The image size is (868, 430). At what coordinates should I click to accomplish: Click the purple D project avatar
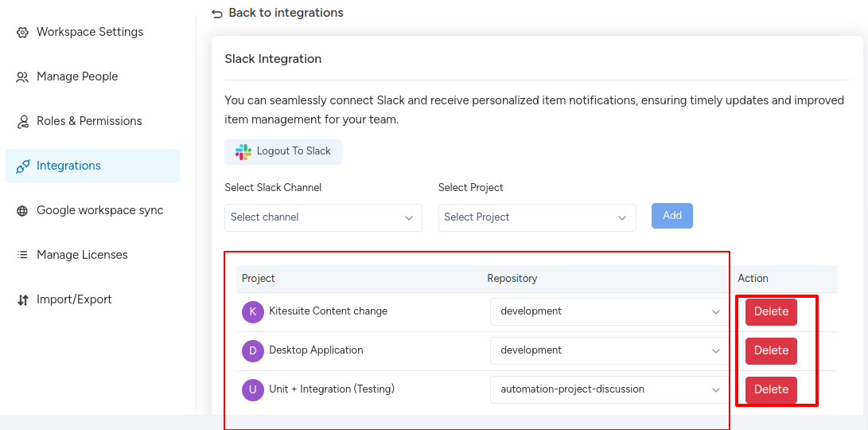tap(252, 350)
